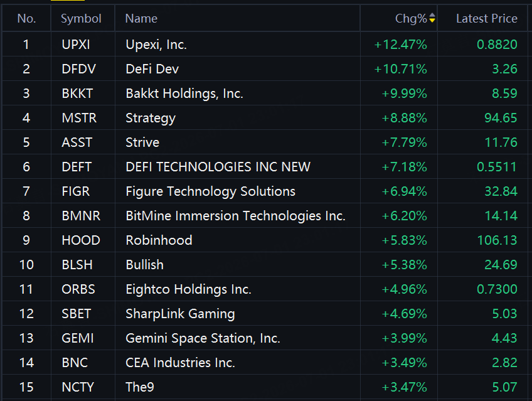This screenshot has width=532, height=401.
Task: Sort by Symbol column header
Action: tap(81, 18)
